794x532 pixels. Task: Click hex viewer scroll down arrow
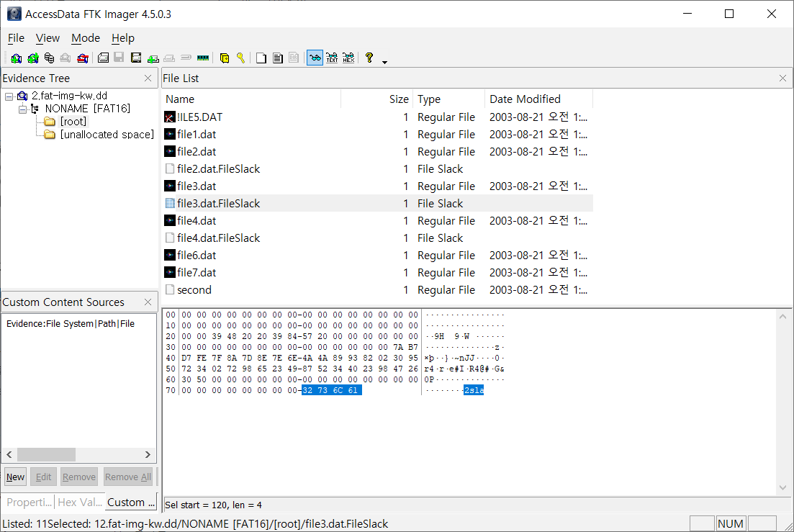[783, 487]
